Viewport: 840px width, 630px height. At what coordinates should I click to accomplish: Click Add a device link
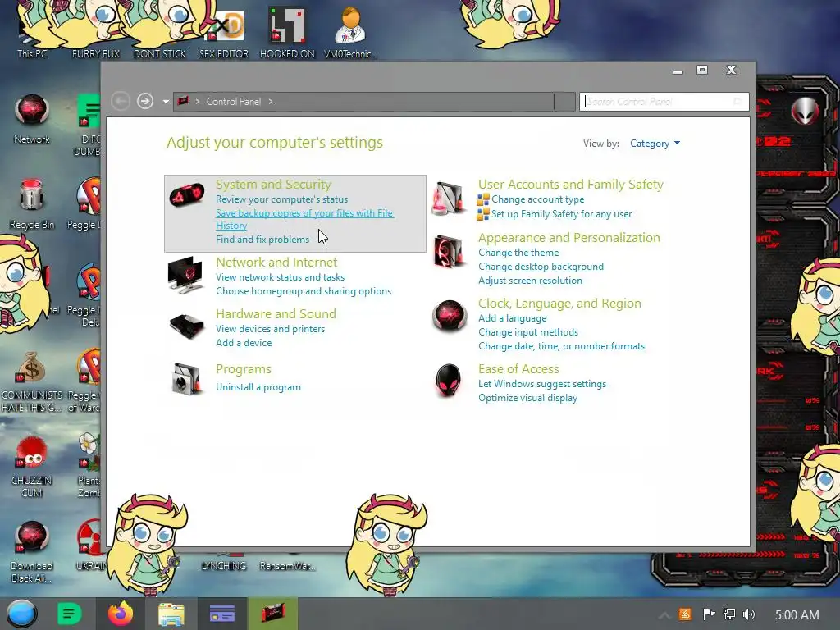[x=244, y=343]
